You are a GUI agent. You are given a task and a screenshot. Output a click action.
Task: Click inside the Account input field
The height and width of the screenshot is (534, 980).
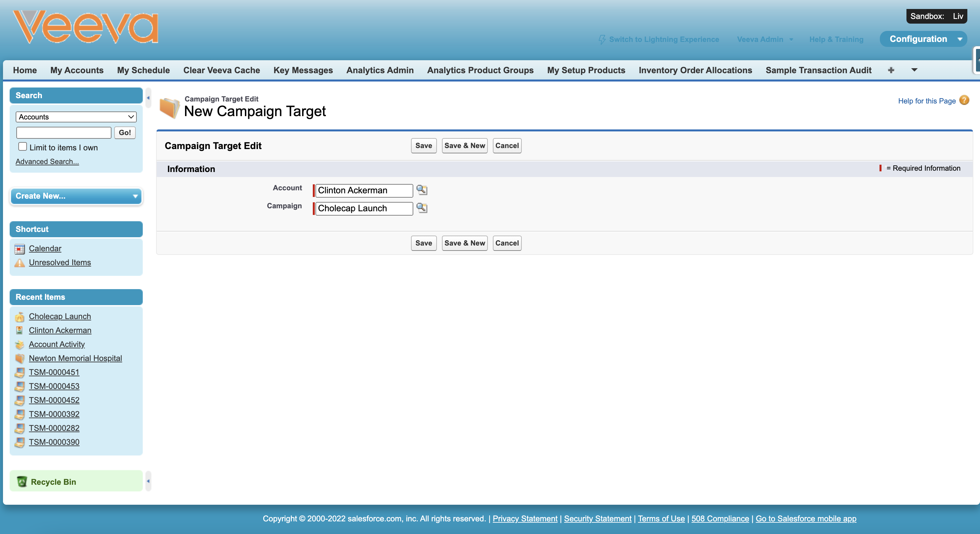(363, 190)
